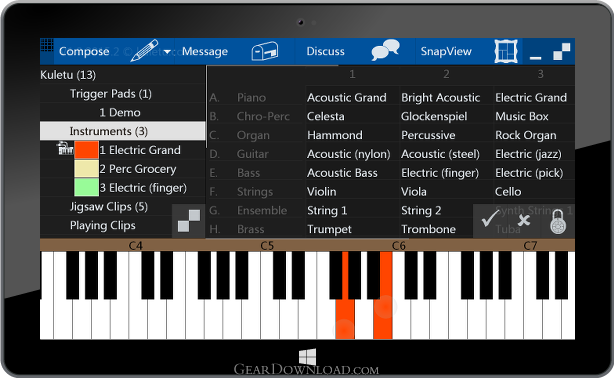Choose Acoustic Grand instrument

347,98
